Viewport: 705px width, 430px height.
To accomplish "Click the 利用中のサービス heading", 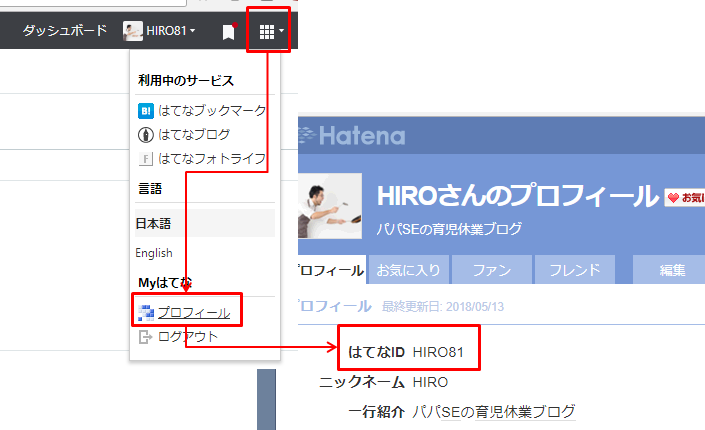I will click(186, 81).
